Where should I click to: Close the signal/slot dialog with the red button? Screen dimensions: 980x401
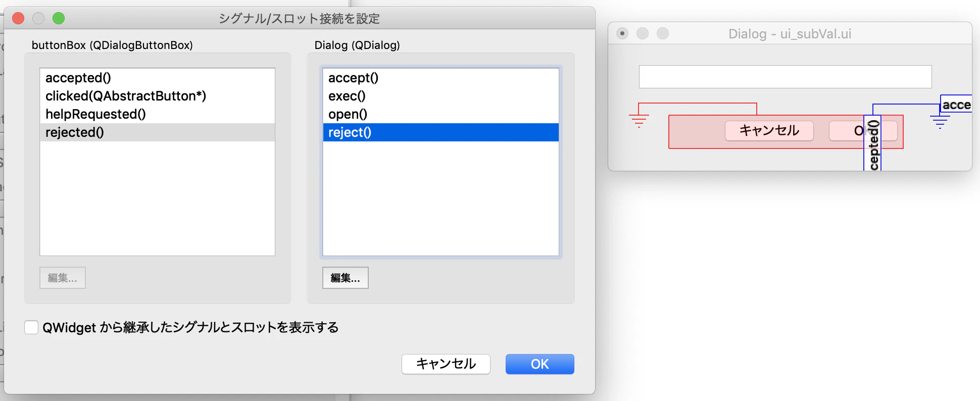click(x=18, y=19)
